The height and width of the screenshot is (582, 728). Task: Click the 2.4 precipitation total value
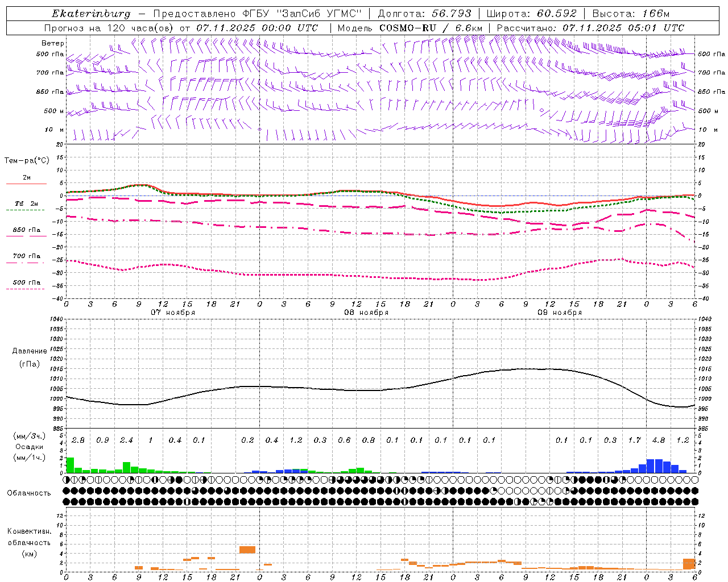click(x=126, y=440)
